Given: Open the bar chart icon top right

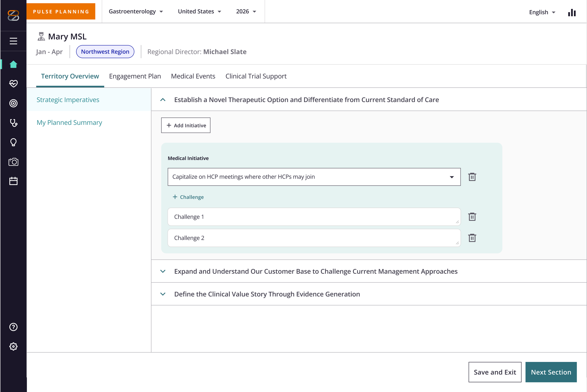Looking at the screenshot, I should pos(572,12).
